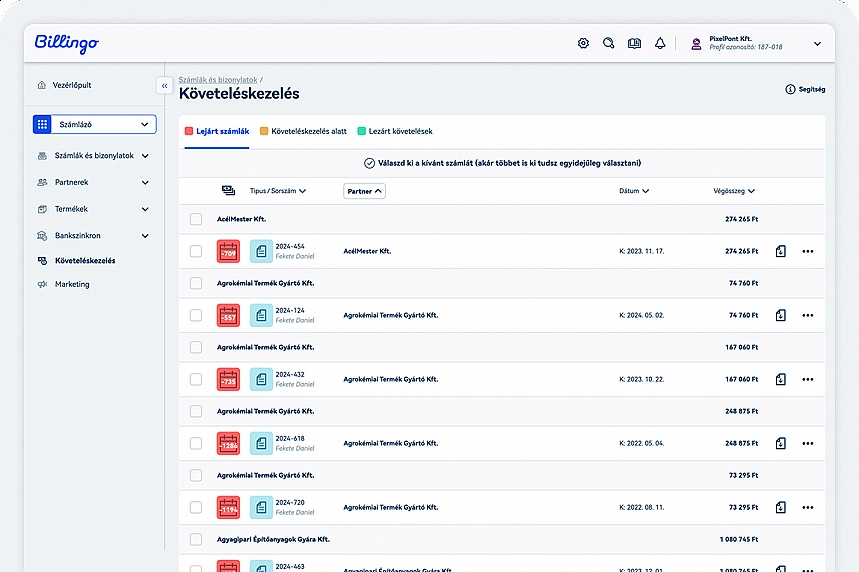Image resolution: width=859 pixels, height=572 pixels.
Task: Sort the table by Partner column
Action: 364,190
